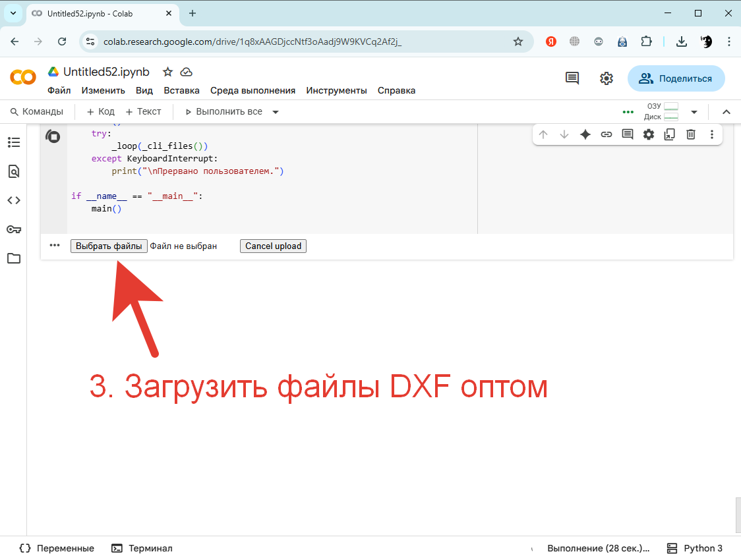This screenshot has width=741, height=560.
Task: Copy the link to the cell
Action: click(607, 134)
